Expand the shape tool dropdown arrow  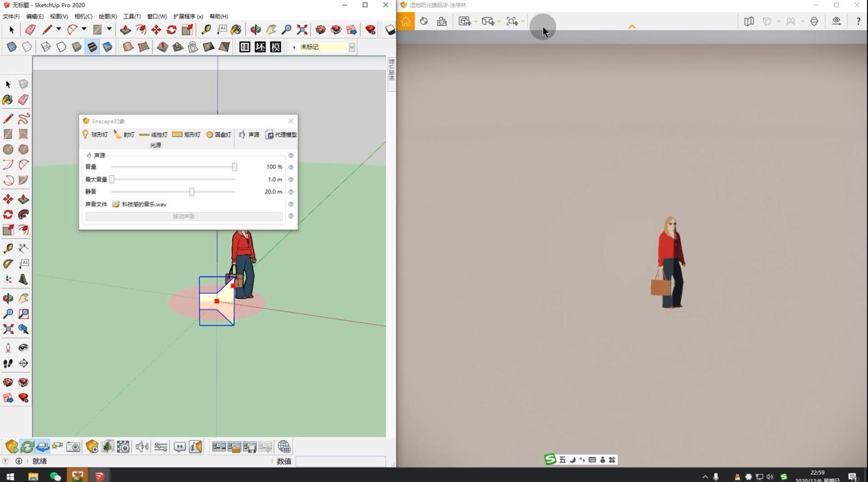click(109, 29)
